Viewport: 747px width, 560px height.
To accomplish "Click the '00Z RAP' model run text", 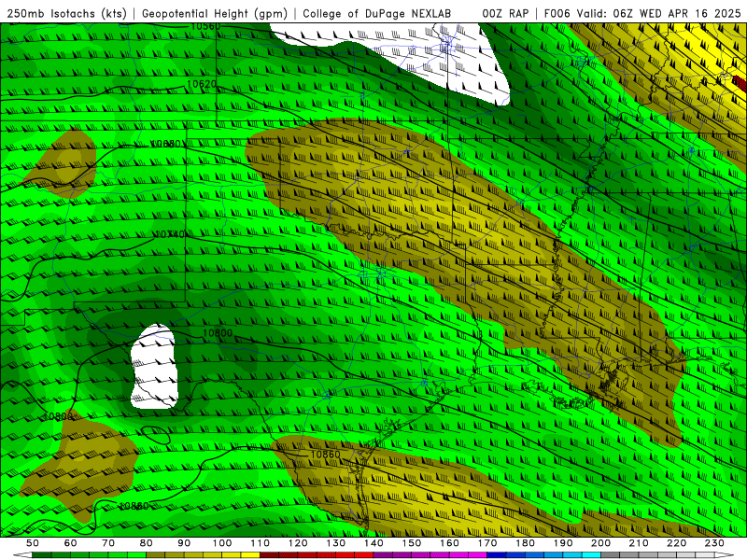I will 505,14.
